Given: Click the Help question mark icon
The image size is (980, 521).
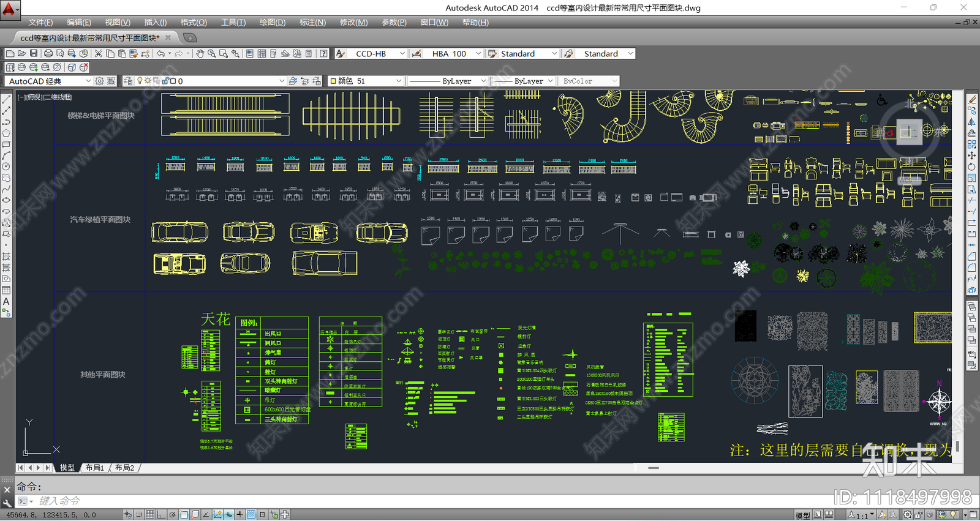Looking at the screenshot, I should click(323, 54).
